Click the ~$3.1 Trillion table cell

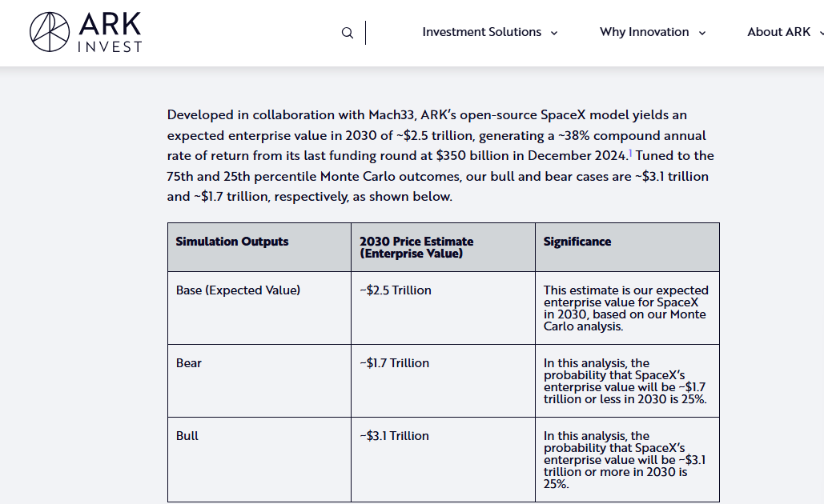click(395, 436)
